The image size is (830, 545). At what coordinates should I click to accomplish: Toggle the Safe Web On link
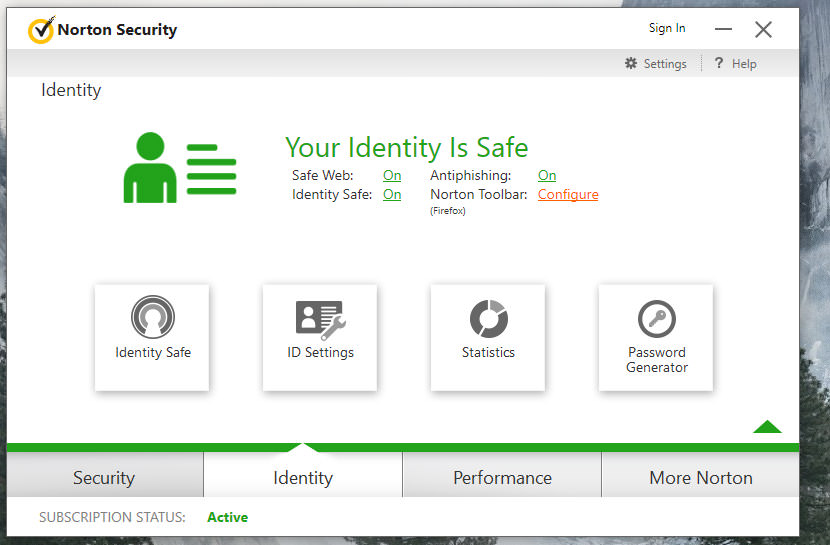(x=392, y=175)
